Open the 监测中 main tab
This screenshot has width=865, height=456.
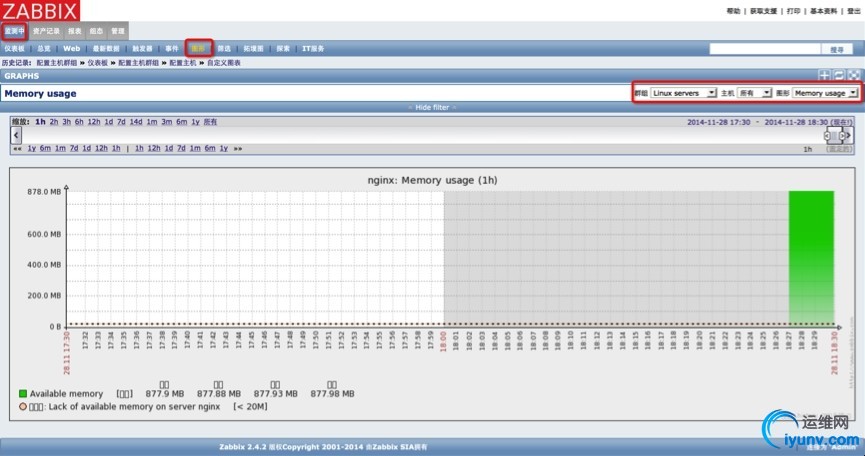pos(14,31)
